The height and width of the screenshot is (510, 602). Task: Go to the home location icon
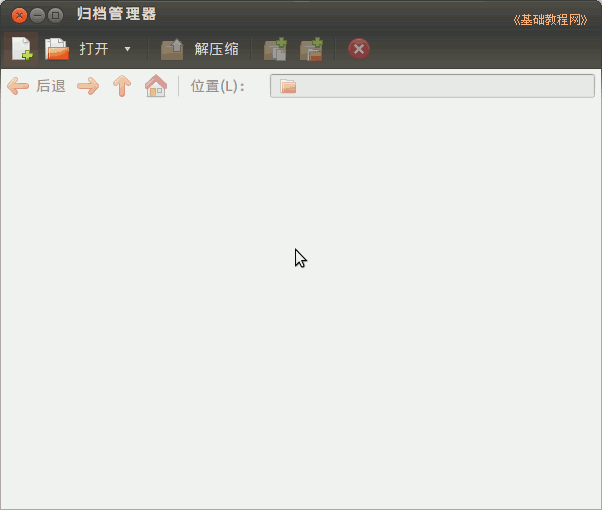pos(156,86)
